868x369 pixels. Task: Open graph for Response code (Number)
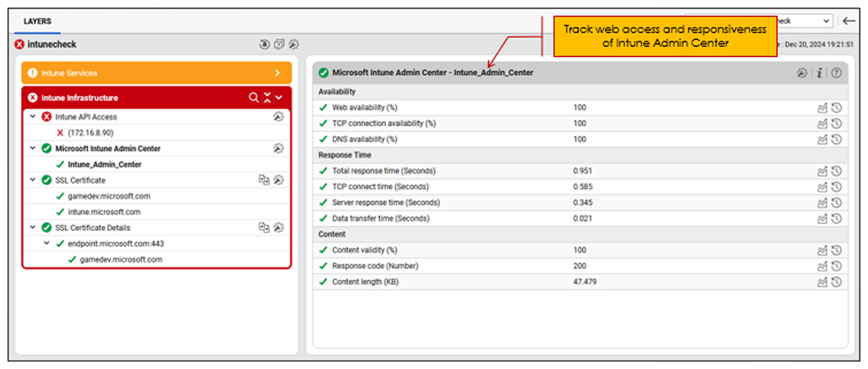tap(822, 266)
